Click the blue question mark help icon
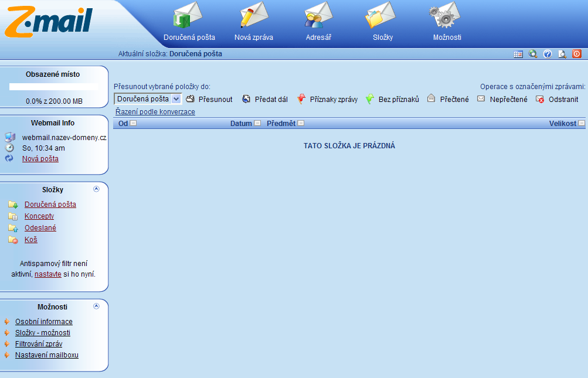 [548, 54]
